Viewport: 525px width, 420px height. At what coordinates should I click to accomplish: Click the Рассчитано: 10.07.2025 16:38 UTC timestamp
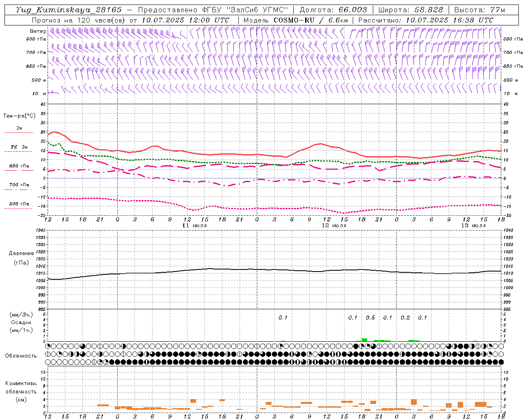point(426,20)
